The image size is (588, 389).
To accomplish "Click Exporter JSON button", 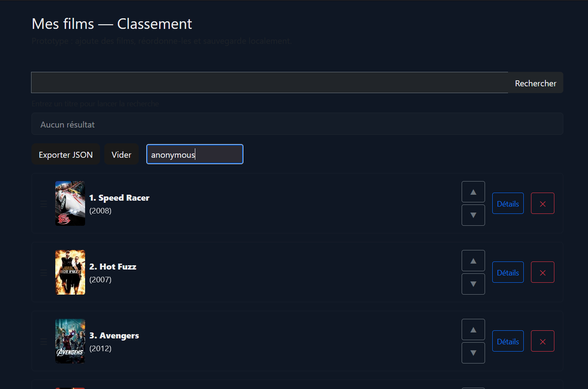I will pyautogui.click(x=66, y=154).
